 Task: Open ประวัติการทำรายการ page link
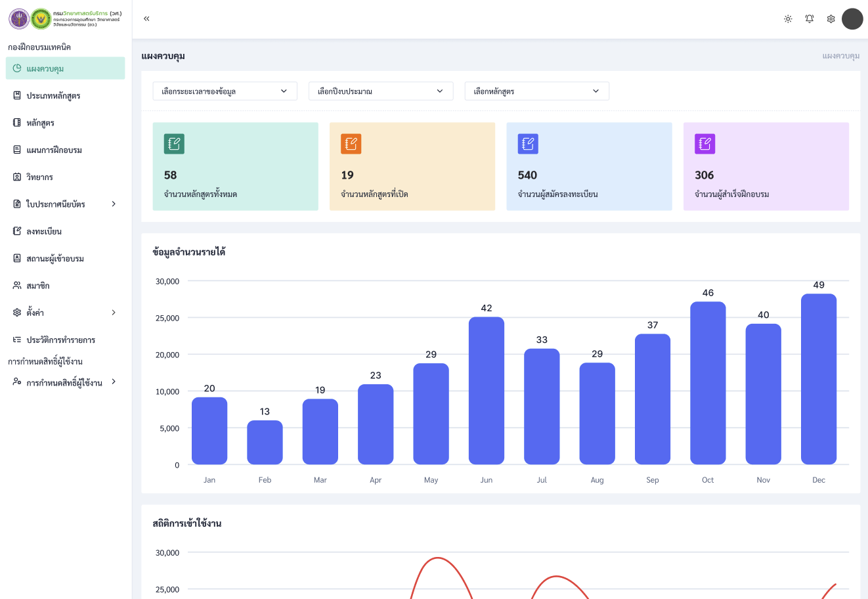[x=60, y=340]
